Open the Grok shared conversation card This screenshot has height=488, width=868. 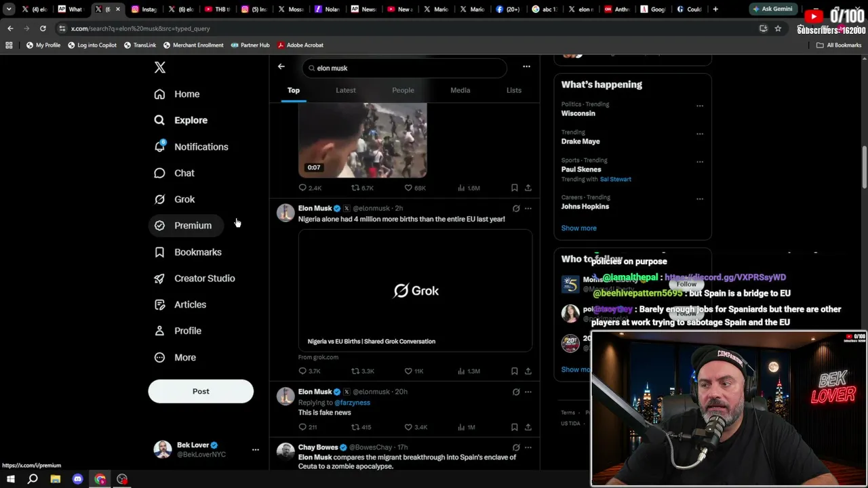pos(415,291)
